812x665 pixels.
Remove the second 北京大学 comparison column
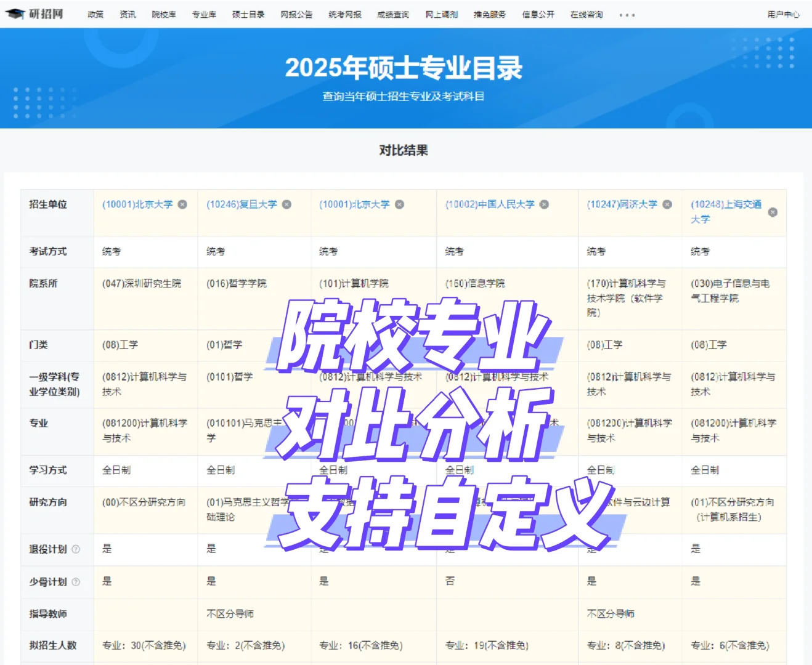click(399, 204)
